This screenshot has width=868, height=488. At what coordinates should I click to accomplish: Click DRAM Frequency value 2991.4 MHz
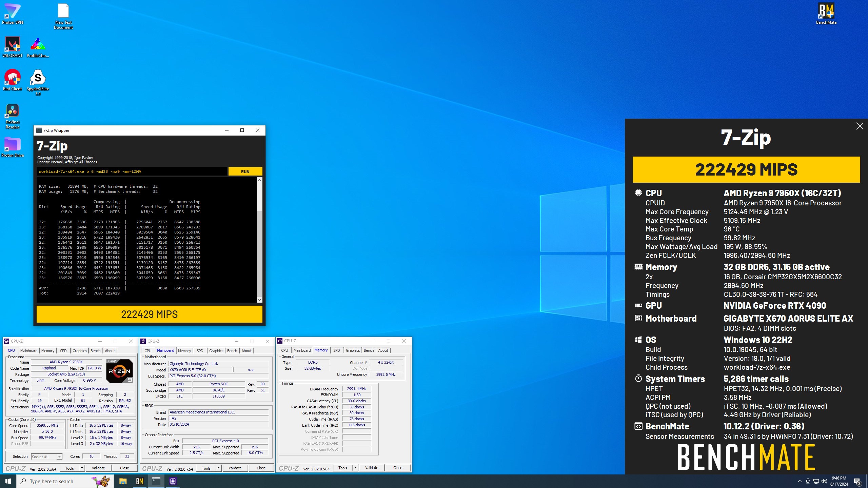[x=357, y=389]
